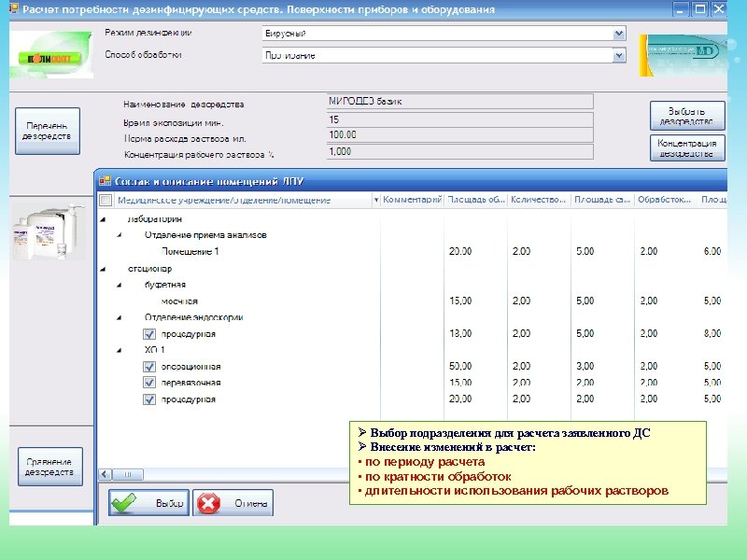Click the Перечень дезсредств button
Screen dimensions: 747x560
(48, 131)
